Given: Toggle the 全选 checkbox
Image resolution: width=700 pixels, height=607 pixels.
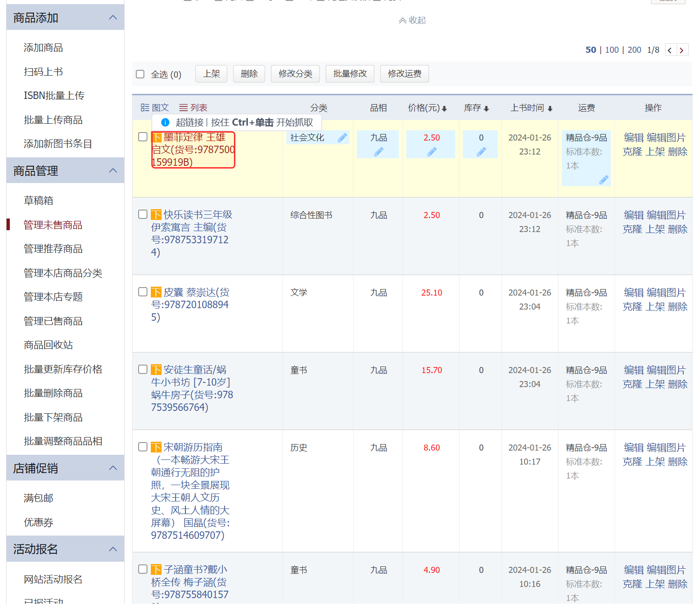Looking at the screenshot, I should [x=140, y=74].
